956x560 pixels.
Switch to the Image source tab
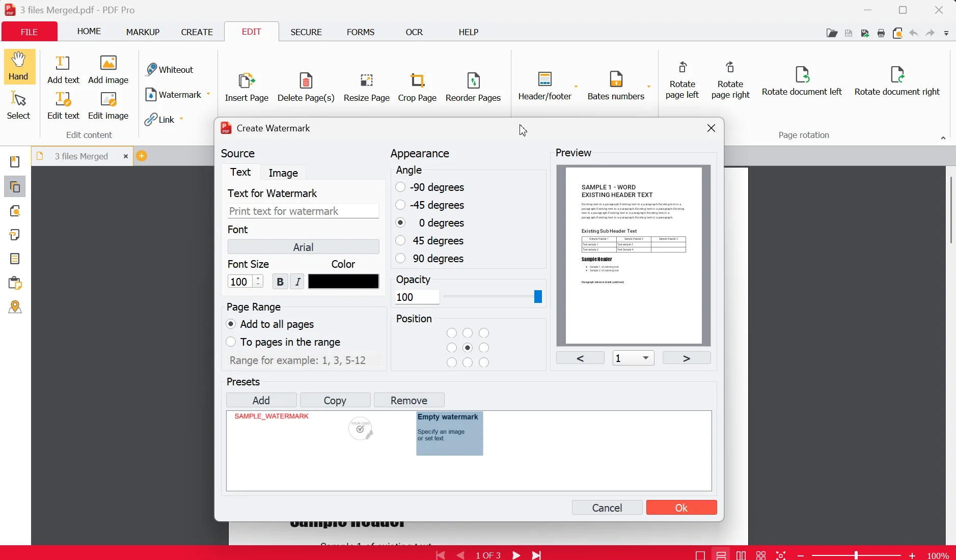tap(283, 173)
